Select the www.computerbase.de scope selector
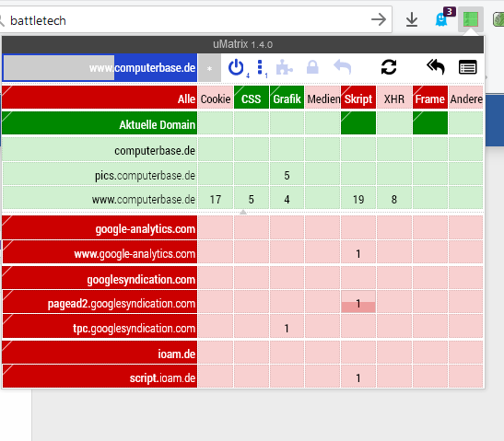The width and height of the screenshot is (504, 441). click(100, 68)
